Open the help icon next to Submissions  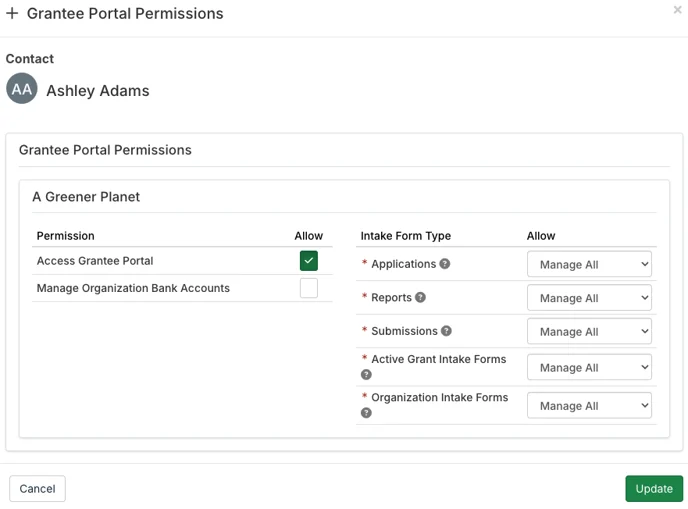coord(446,331)
